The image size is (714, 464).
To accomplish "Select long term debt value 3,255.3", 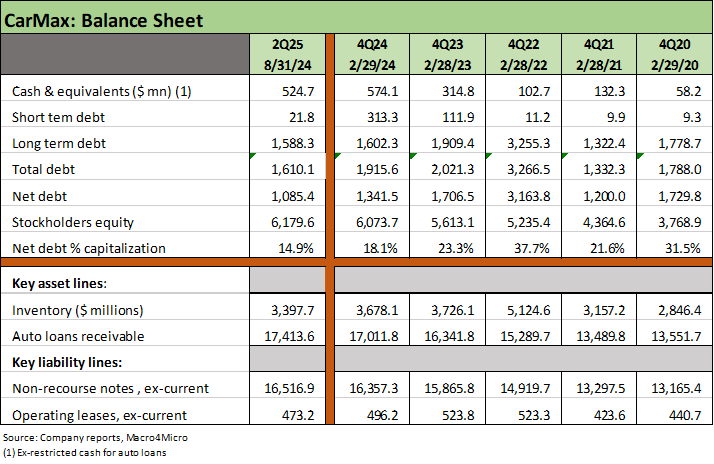I will 529,143.
